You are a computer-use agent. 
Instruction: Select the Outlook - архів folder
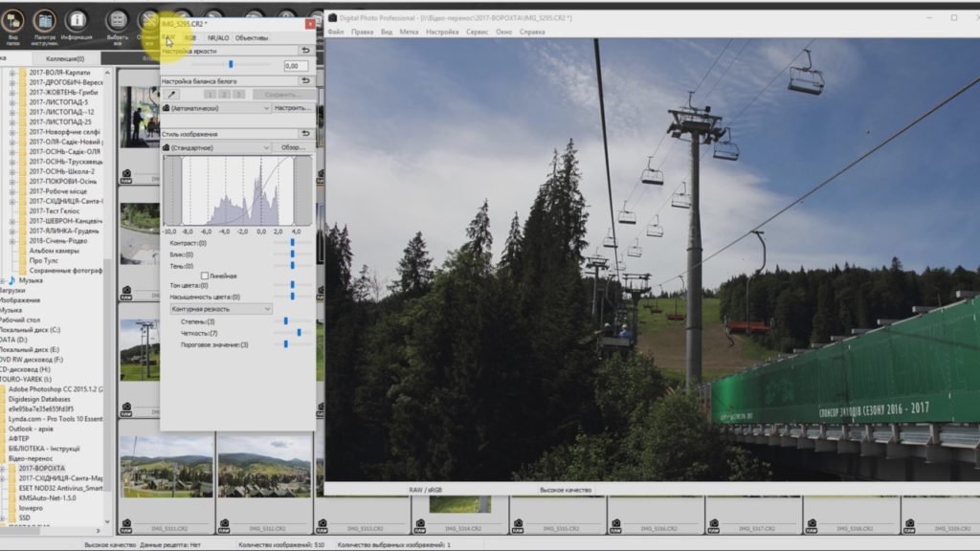[x=31, y=429]
